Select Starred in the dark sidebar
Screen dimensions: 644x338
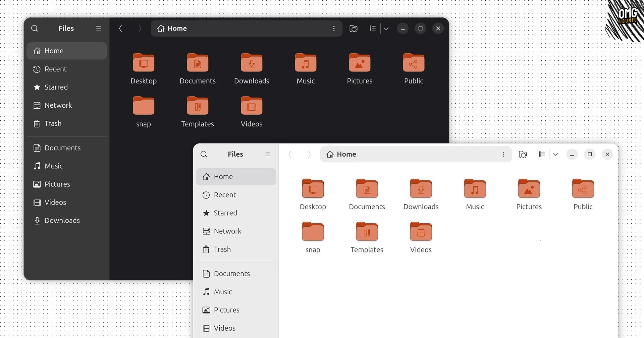[x=67, y=87]
